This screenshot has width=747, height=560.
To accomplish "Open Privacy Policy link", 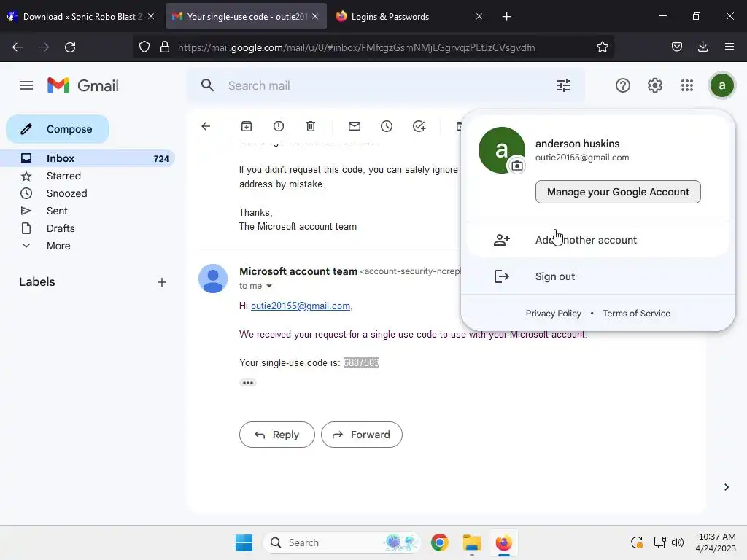I will (x=553, y=314).
